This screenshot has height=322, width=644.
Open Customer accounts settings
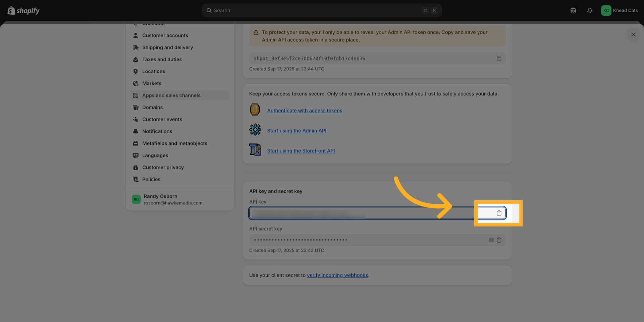(x=165, y=36)
